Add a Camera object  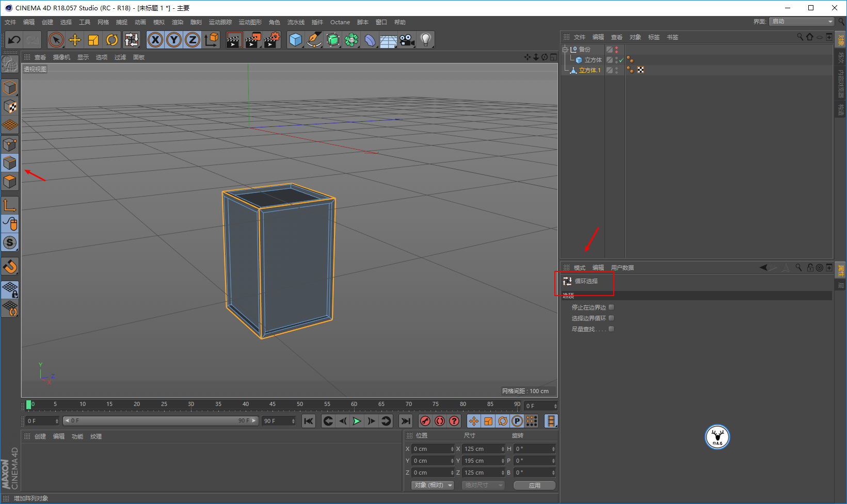(407, 40)
